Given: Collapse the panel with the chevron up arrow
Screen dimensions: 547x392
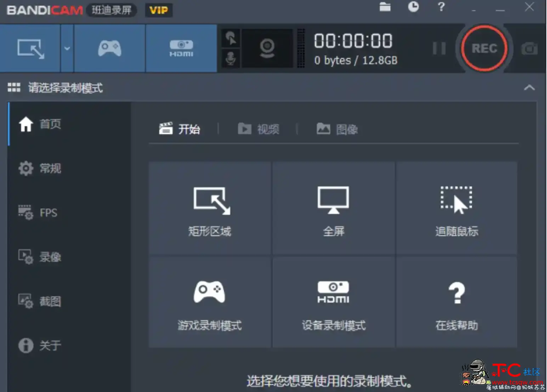Looking at the screenshot, I should (x=529, y=88).
